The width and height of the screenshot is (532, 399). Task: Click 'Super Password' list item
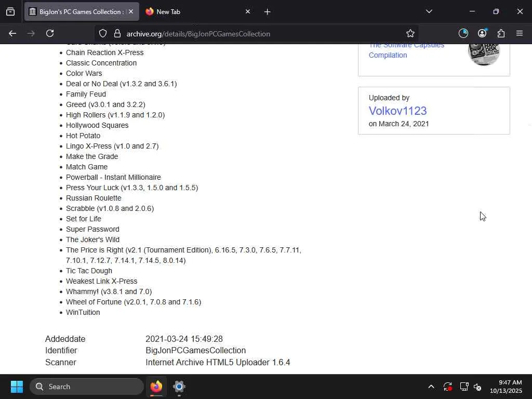click(92, 229)
